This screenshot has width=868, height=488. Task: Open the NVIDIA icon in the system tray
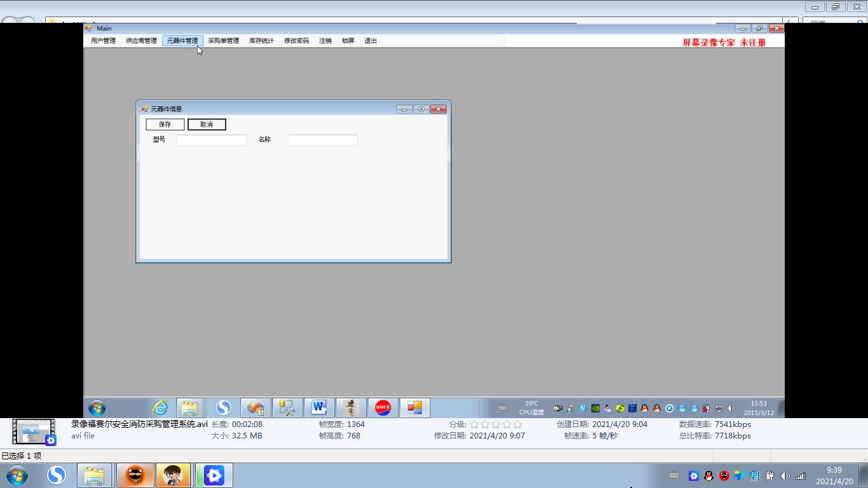tap(595, 408)
